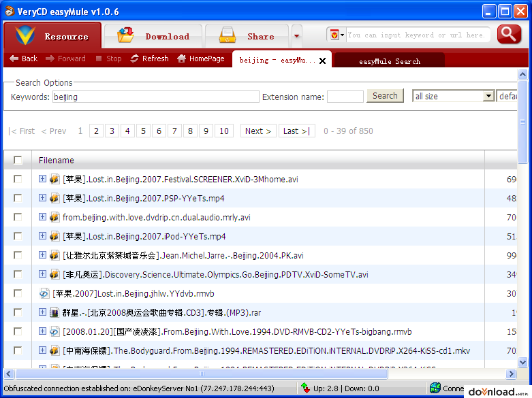The width and height of the screenshot is (532, 398).
Task: Check the from.beijing.with.love.dvdrip row checkbox
Action: 18,217
